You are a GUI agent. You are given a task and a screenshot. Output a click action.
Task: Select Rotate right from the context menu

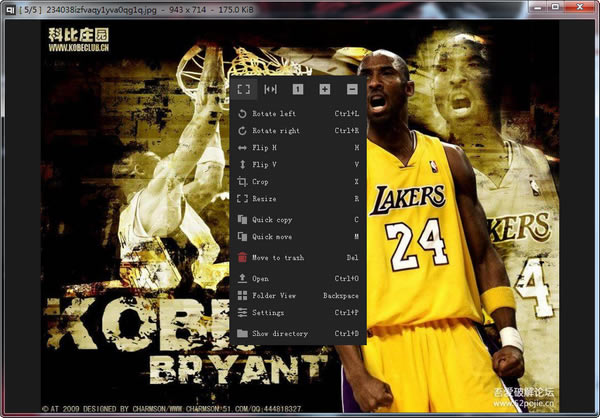tap(275, 131)
